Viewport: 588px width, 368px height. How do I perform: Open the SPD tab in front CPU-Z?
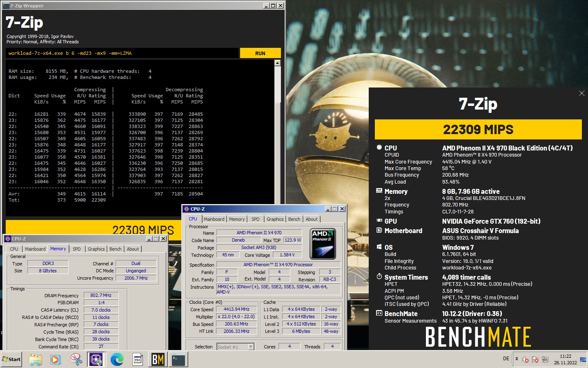coord(256,219)
